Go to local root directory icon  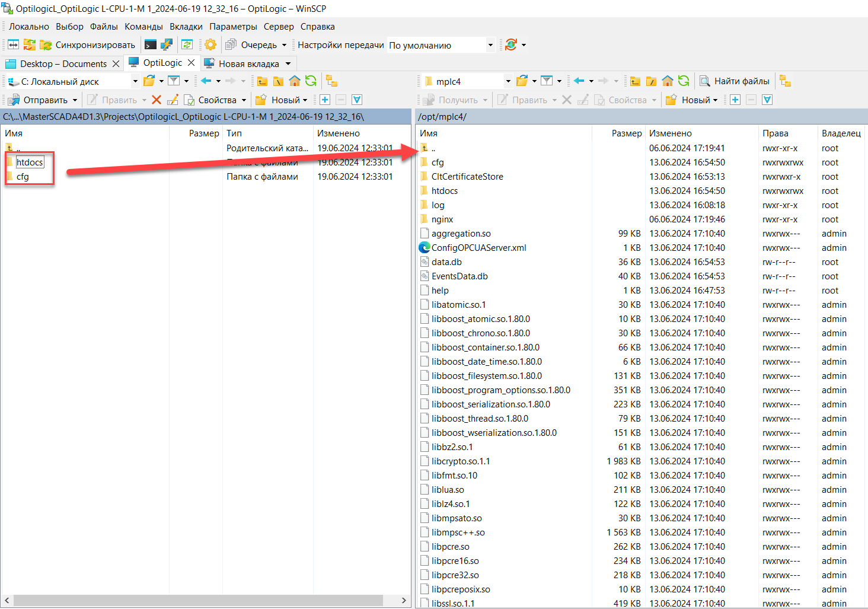coord(278,81)
